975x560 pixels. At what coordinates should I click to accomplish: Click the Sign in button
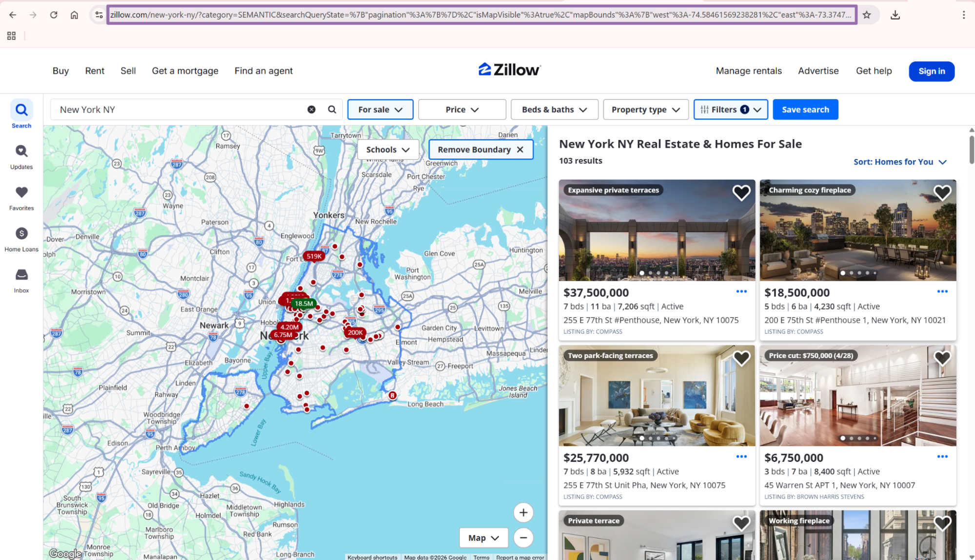(932, 71)
